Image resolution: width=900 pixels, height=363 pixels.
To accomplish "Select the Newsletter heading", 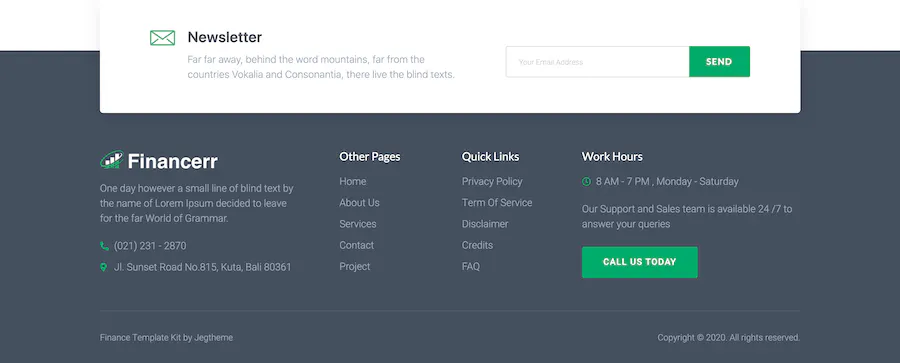I will pos(224,37).
